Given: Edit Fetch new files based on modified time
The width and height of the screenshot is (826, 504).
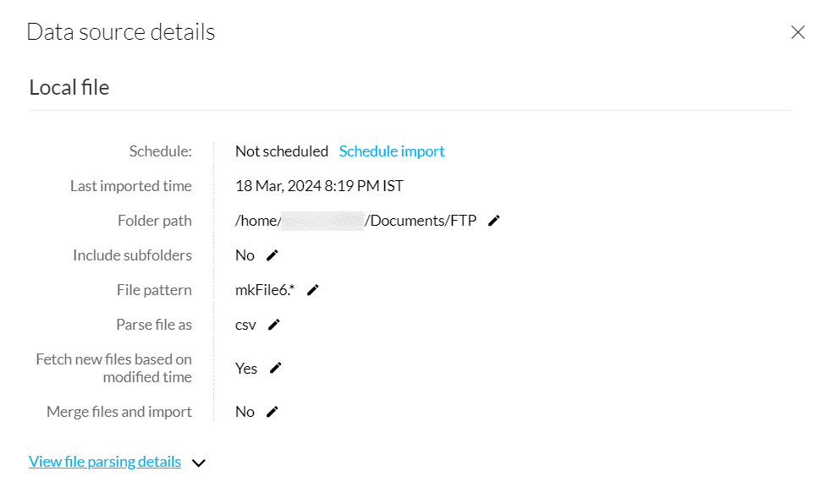Looking at the screenshot, I should pos(275,368).
